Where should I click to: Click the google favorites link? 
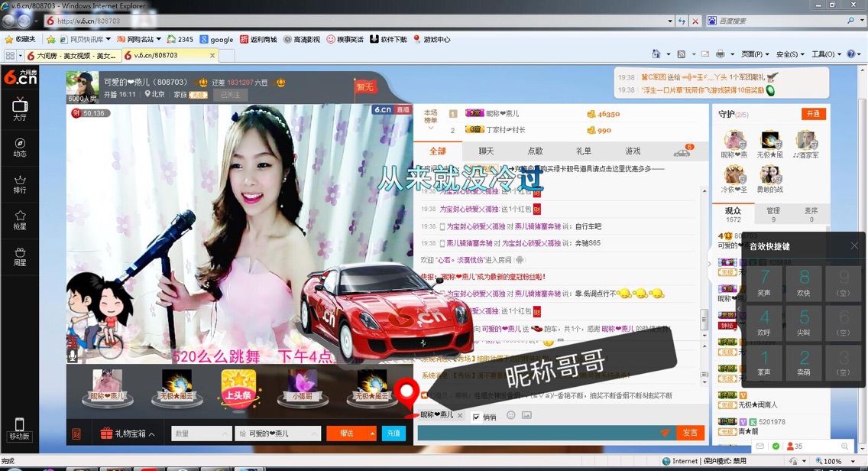tap(216, 39)
